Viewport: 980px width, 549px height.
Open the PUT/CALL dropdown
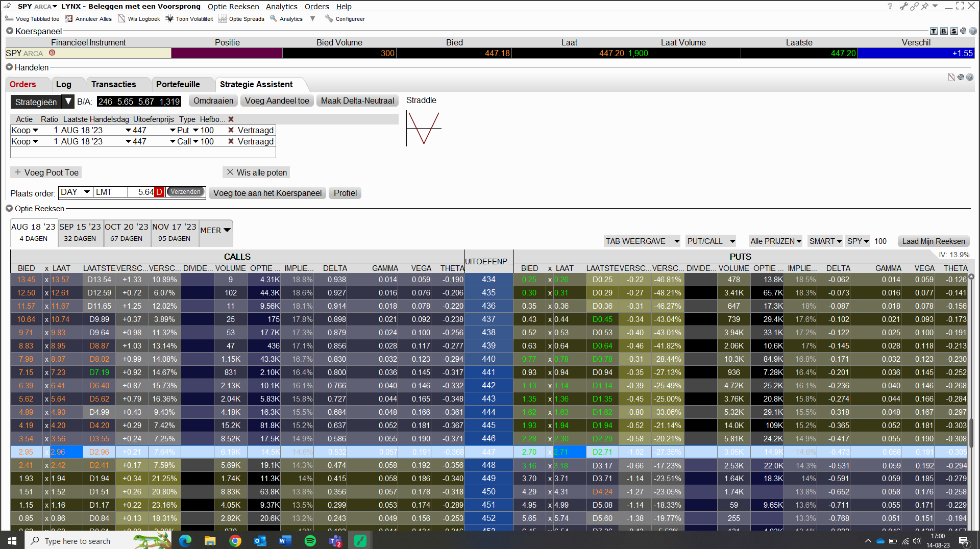point(711,241)
